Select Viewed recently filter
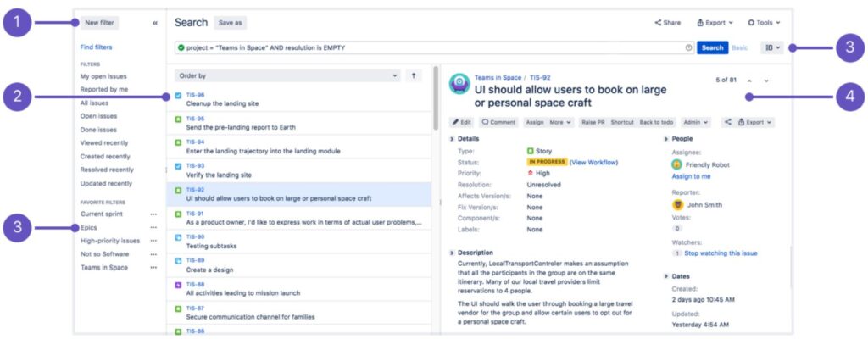Image resolution: width=868 pixels, height=339 pixels. pos(105,143)
